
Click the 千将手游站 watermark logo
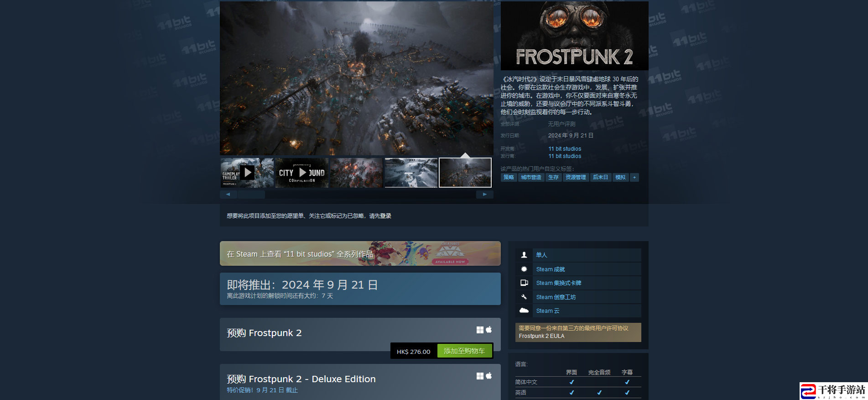point(833,391)
